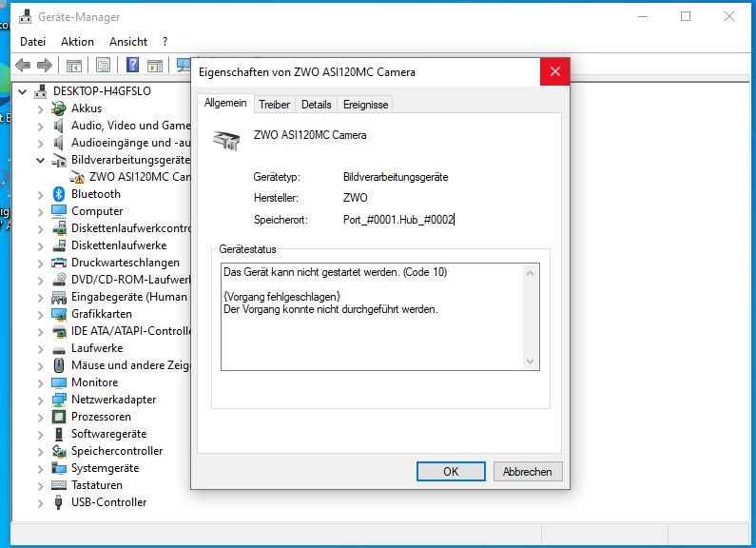Click the Bluetooth category icon

59,194
